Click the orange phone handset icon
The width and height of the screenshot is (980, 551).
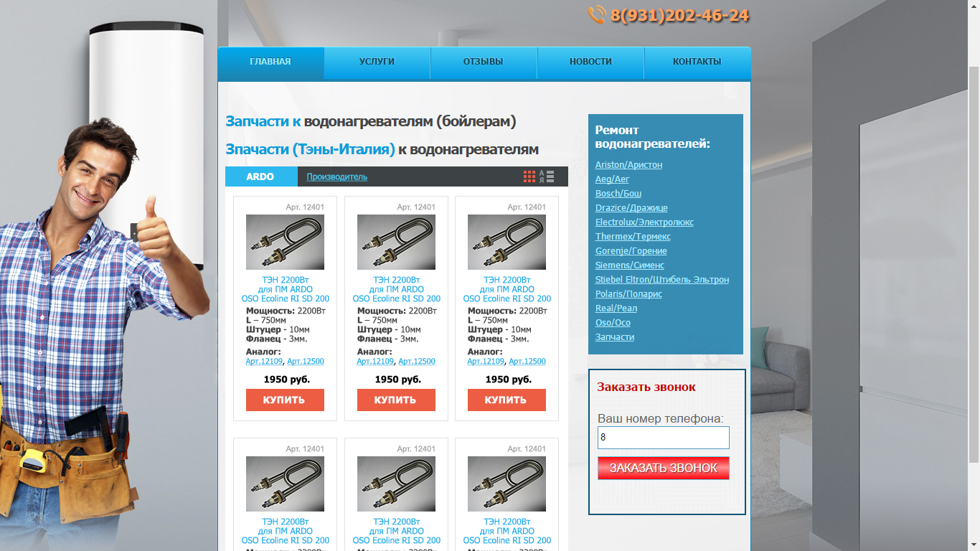click(x=597, y=15)
